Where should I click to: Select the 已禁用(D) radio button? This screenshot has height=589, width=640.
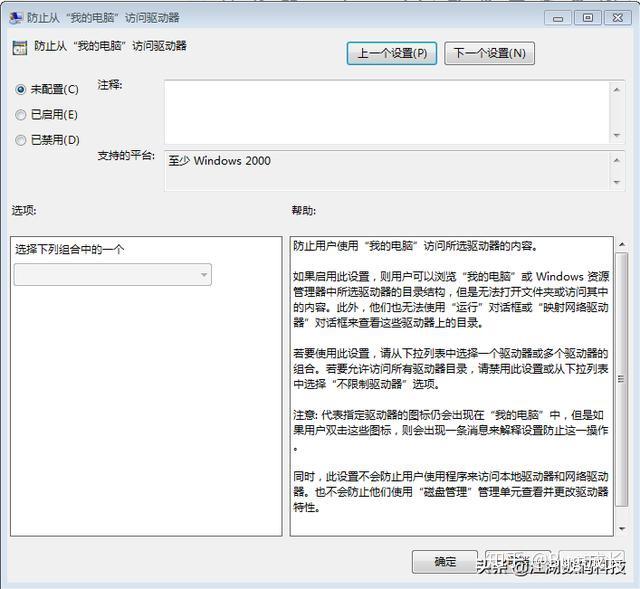pyautogui.click(x=47, y=140)
